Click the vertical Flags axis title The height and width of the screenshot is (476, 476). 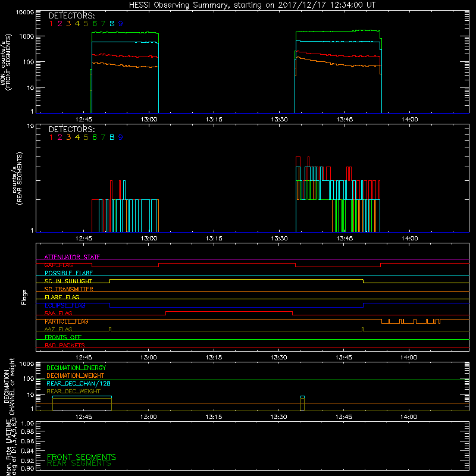[24, 297]
